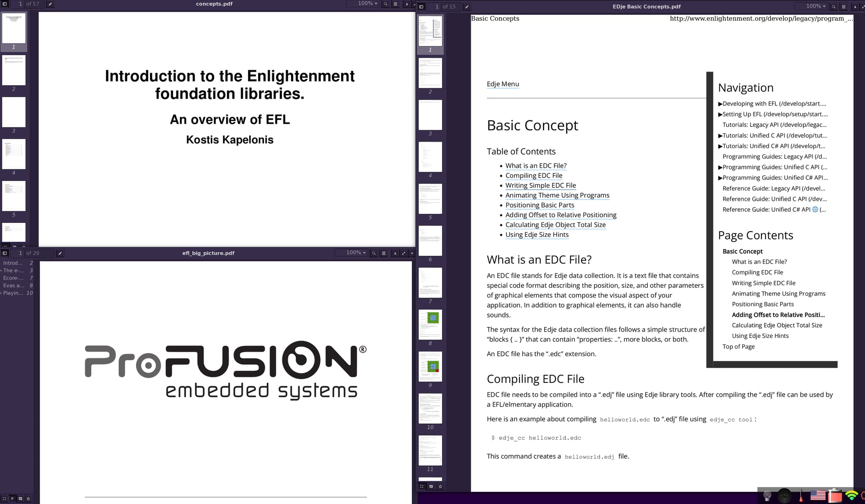The image size is (865, 504).
Task: Switch to outline view in efl_big_picture sidebar bottom
Action: 12,499
